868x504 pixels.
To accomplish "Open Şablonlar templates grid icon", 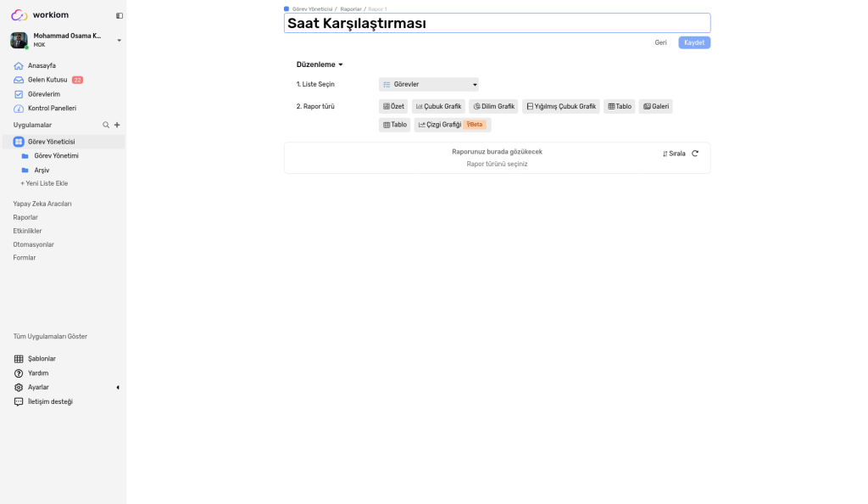I will (19, 359).
